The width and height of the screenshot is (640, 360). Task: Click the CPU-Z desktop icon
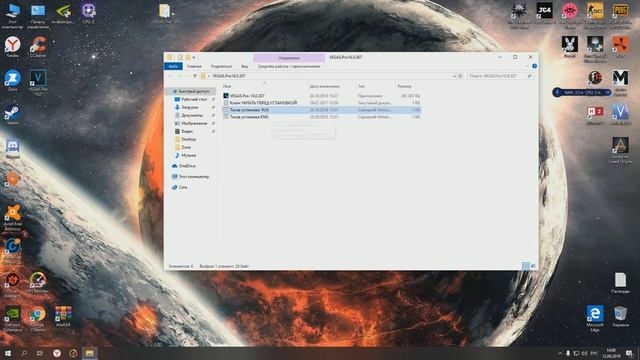(89, 14)
